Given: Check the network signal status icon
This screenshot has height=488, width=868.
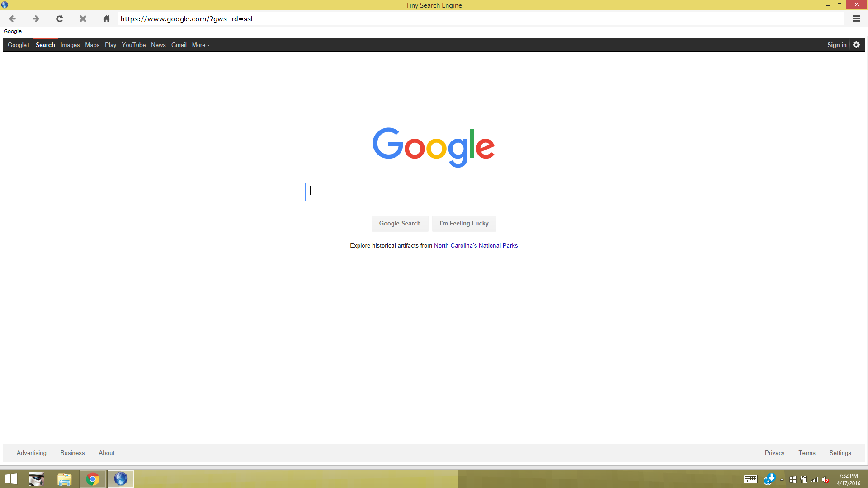Looking at the screenshot, I should pos(815,479).
